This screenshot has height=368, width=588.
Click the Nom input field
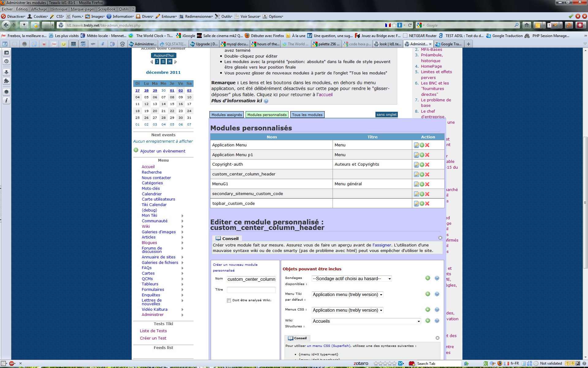tap(251, 279)
